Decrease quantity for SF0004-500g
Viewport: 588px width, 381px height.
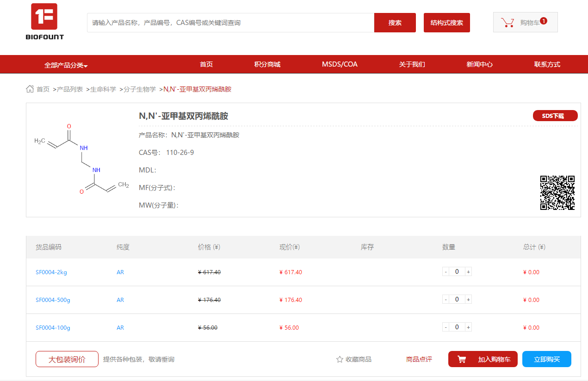pos(446,300)
